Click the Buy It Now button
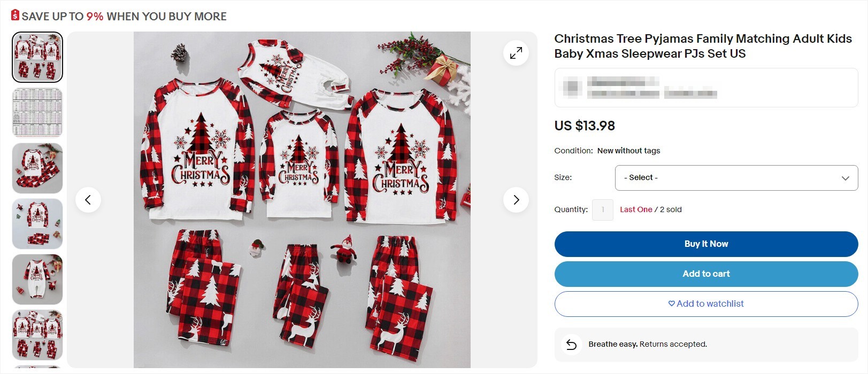Screen dimensions: 868x374 [x=706, y=244]
